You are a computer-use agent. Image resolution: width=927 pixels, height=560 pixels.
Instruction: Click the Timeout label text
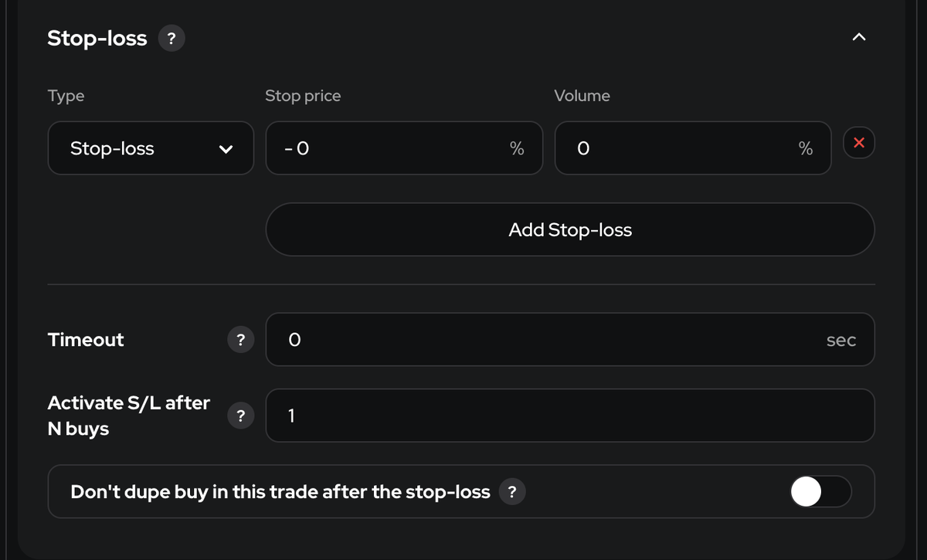tap(86, 340)
